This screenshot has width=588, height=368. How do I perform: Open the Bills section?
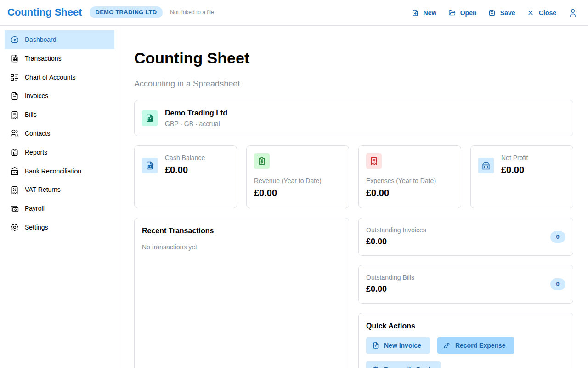pyautogui.click(x=59, y=115)
